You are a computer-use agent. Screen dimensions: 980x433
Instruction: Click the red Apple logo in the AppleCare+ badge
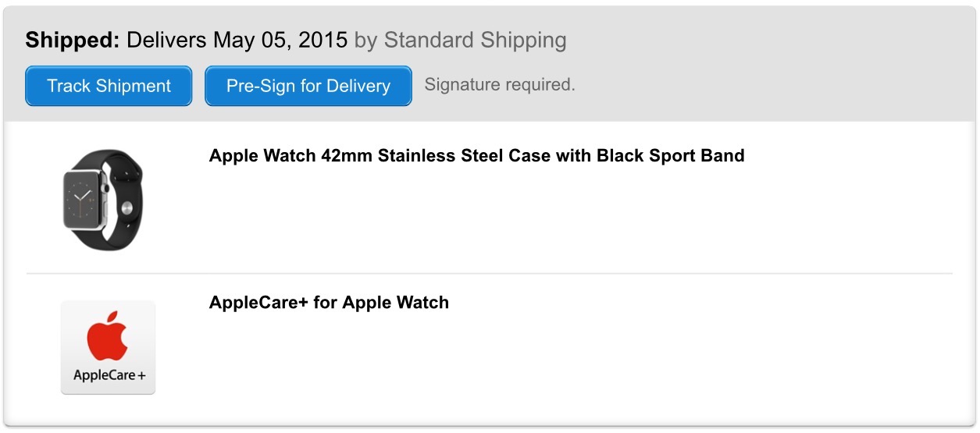pyautogui.click(x=108, y=335)
